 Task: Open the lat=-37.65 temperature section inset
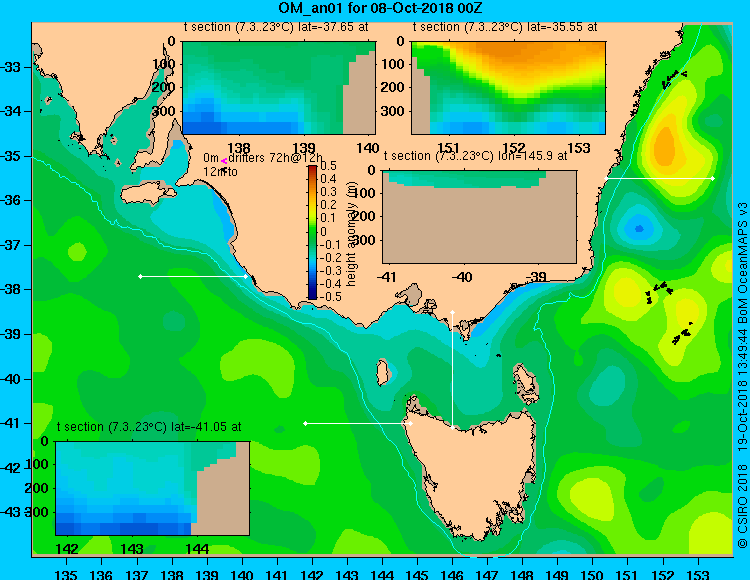(x=279, y=88)
